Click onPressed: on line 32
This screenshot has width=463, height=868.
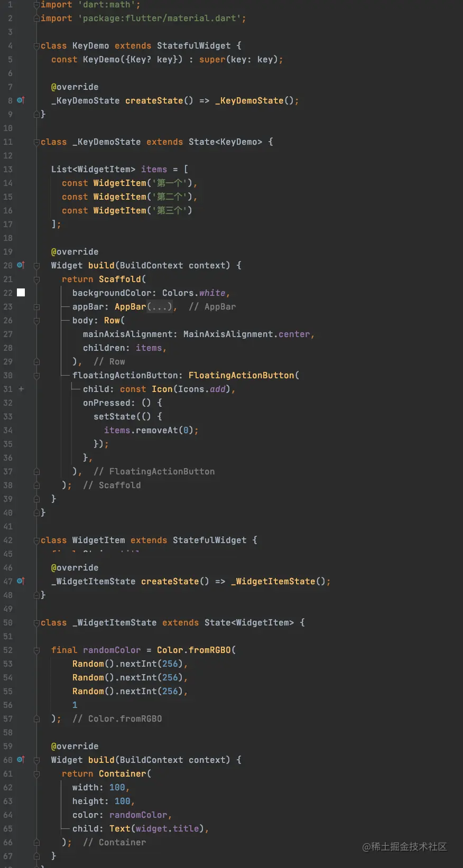109,403
